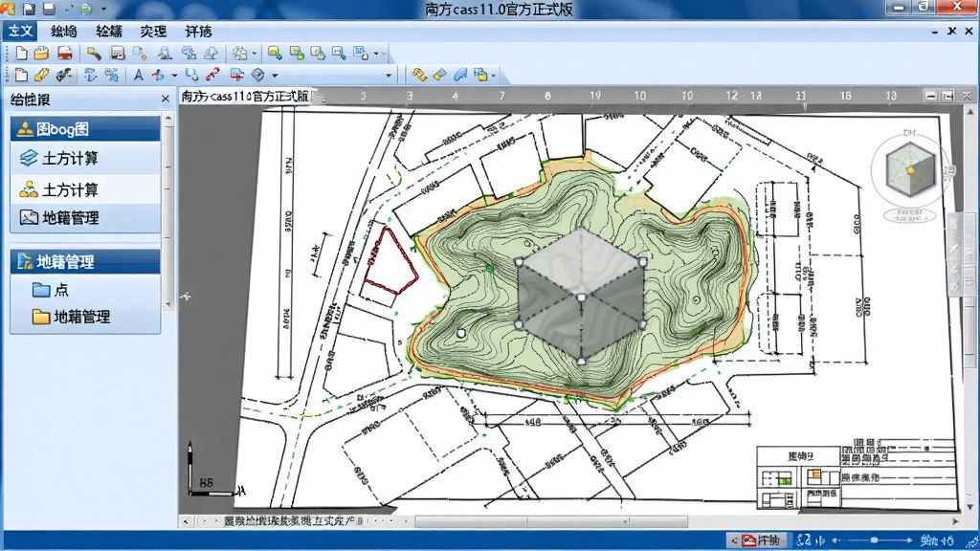Switch to the 南方cass11.0官方正式版 document tab

click(x=245, y=97)
